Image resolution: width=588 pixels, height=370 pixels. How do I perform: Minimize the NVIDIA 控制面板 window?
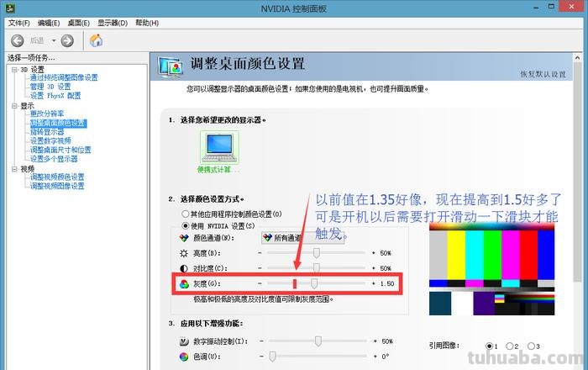(536, 7)
